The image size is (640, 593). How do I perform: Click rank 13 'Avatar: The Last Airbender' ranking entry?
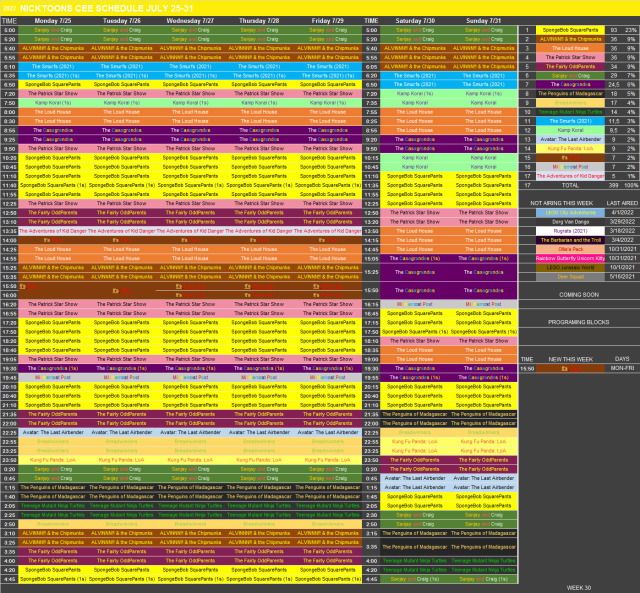tap(570, 140)
